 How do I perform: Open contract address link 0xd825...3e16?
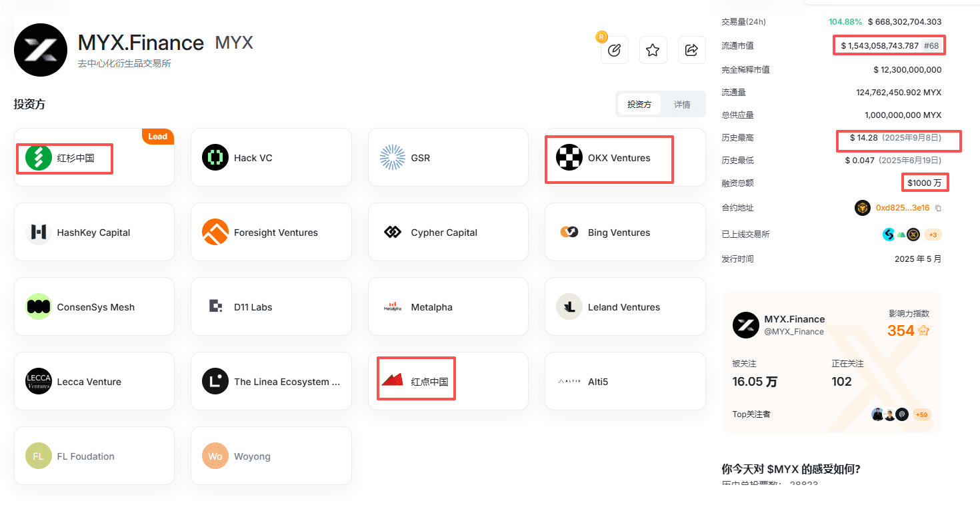[903, 208]
